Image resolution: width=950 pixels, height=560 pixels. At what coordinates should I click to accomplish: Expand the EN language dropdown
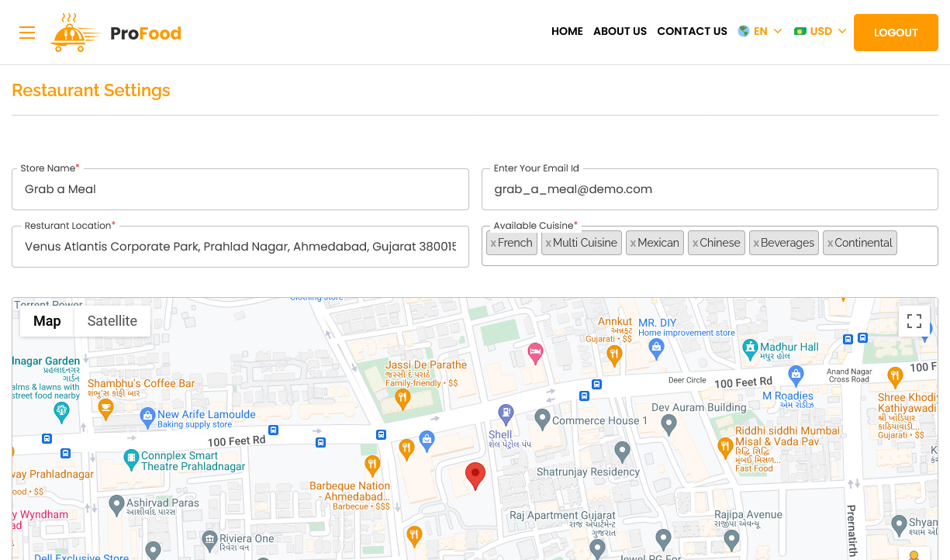click(760, 32)
